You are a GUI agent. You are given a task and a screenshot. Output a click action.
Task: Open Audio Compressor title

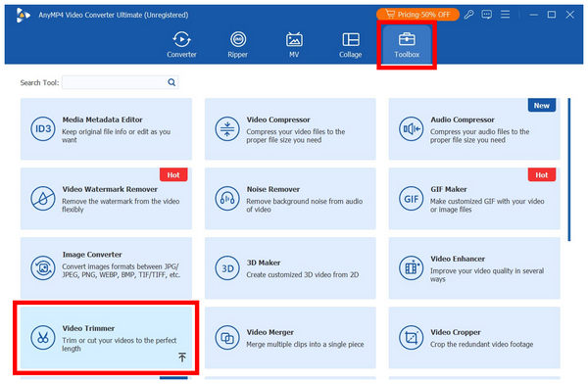(463, 120)
